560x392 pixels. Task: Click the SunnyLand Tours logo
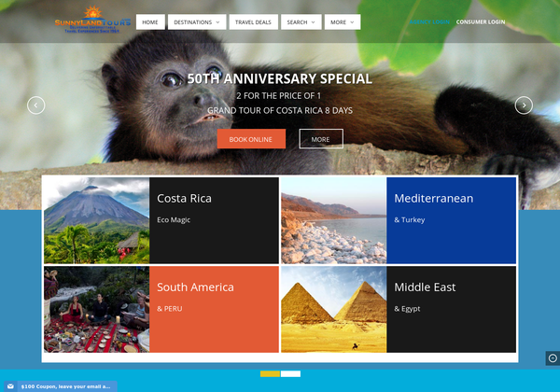click(x=92, y=20)
